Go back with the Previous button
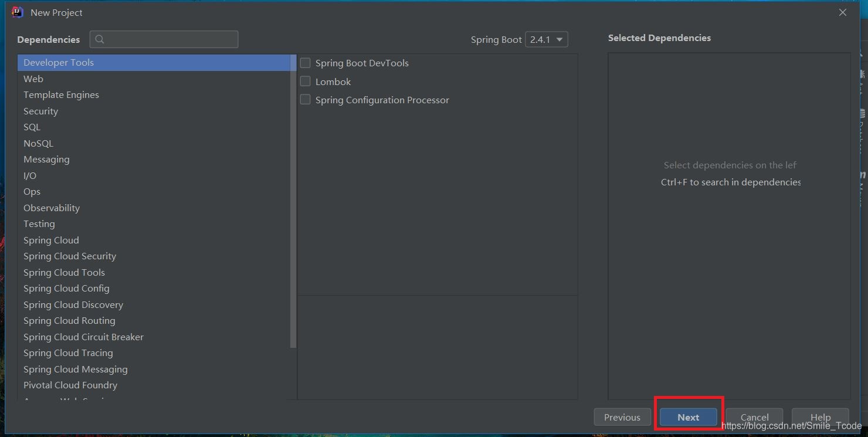This screenshot has width=868, height=437. 622,417
